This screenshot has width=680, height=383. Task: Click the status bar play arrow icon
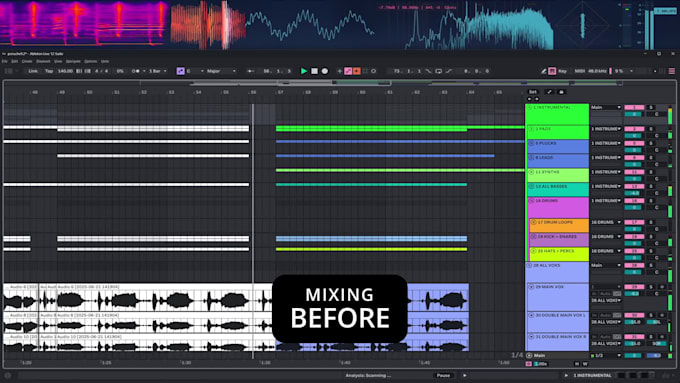pyautogui.click(x=464, y=376)
